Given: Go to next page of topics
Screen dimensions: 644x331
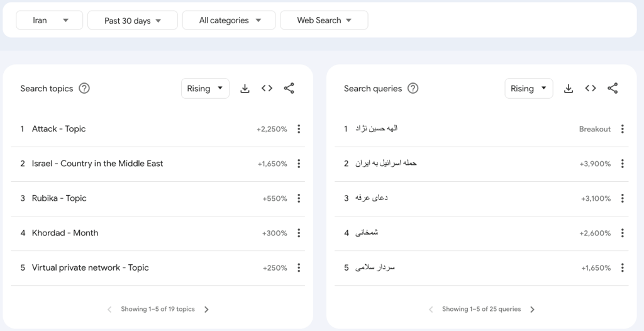Looking at the screenshot, I should tap(206, 310).
